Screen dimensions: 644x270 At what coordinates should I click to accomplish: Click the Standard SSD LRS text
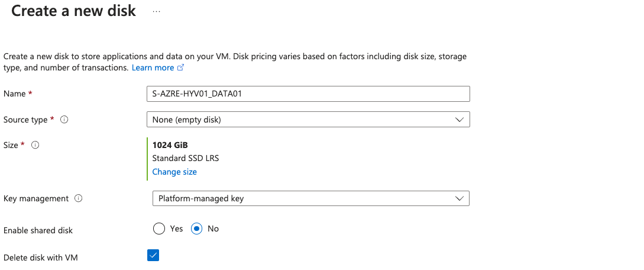[186, 158]
